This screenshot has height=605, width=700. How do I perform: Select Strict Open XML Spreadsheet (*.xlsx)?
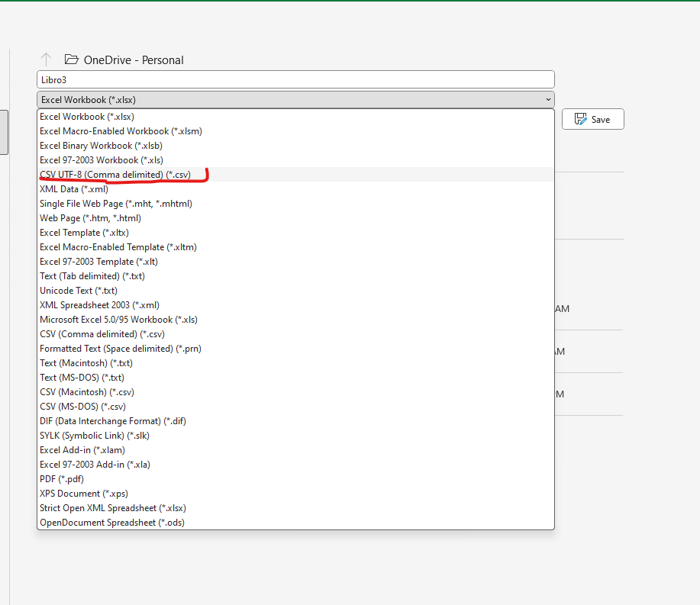(x=295, y=508)
